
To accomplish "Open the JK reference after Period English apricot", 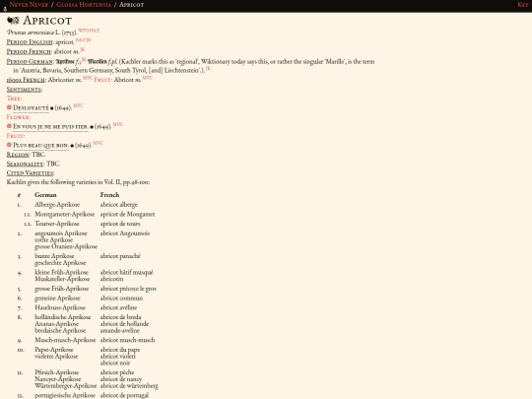I will [x=89, y=39].
